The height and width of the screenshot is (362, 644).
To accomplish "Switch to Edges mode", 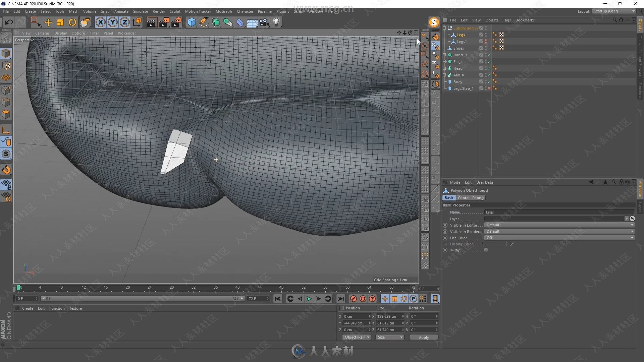I will (6, 102).
